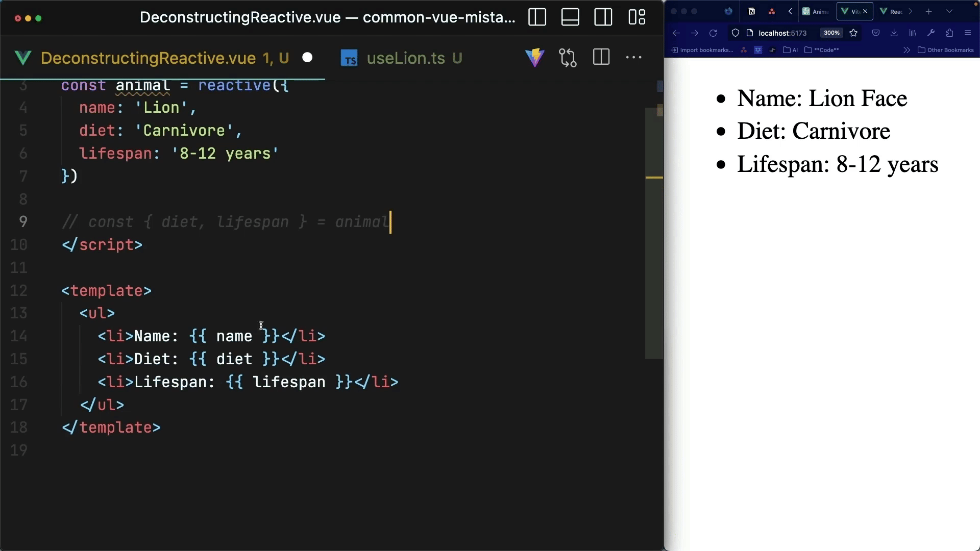
Task: Toggle secondary side bar in VS Code title bar
Action: [x=603, y=17]
